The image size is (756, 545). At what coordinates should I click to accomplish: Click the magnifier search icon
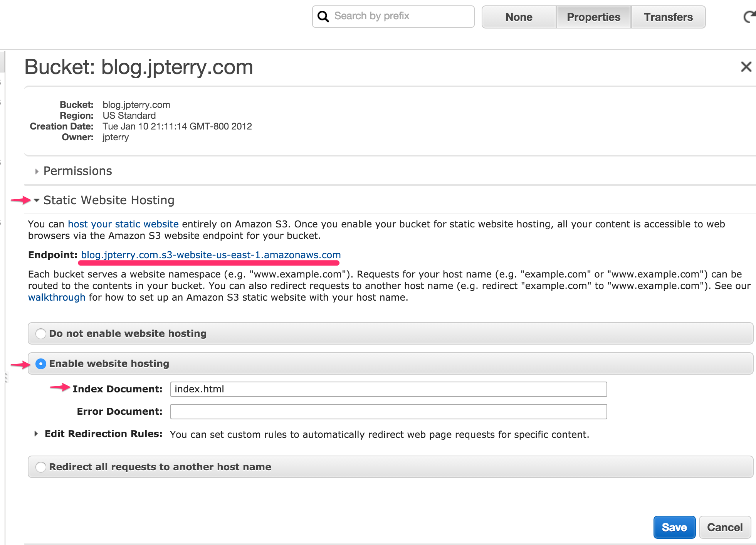(x=323, y=17)
